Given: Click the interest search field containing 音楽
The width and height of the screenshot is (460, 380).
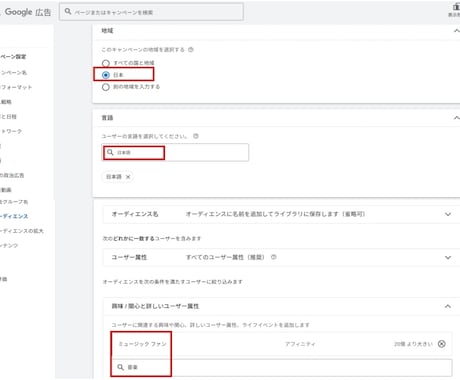Looking at the screenshot, I should coord(282,367).
